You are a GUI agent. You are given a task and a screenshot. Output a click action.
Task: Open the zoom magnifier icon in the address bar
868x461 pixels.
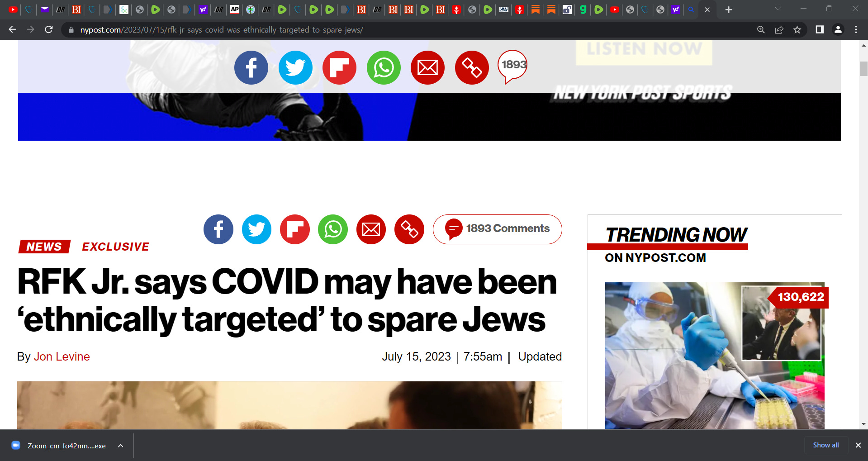761,29
